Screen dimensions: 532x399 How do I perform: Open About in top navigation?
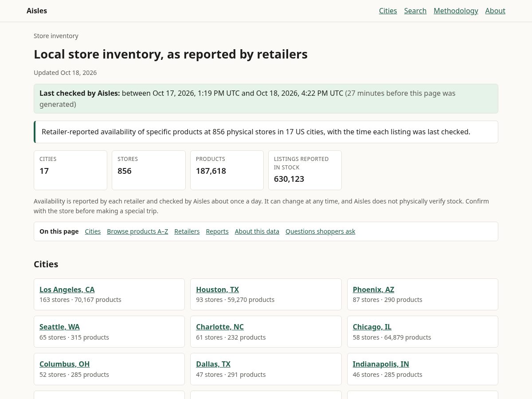(495, 11)
